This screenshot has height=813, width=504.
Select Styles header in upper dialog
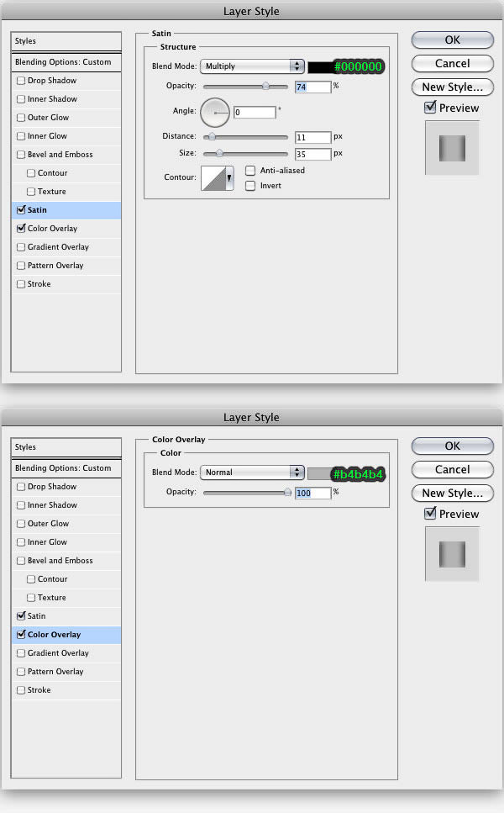66,41
